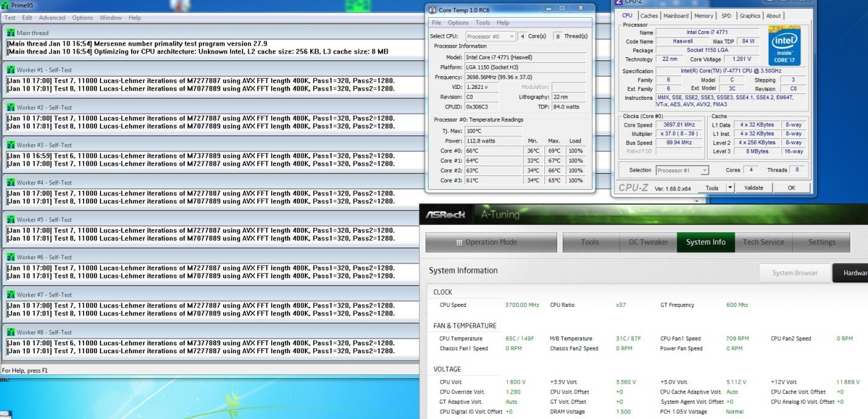Screen dimensions: 868x419
Task: Click the Intel Core i7 logo in CPU-Z
Action: (784, 46)
